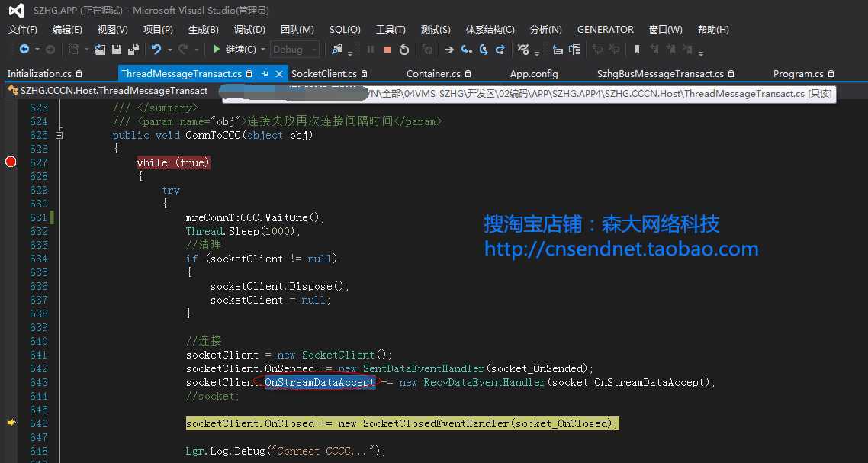The width and height of the screenshot is (868, 463).
Task: Click the Show Next Statement arrow icon
Action: coord(449,50)
